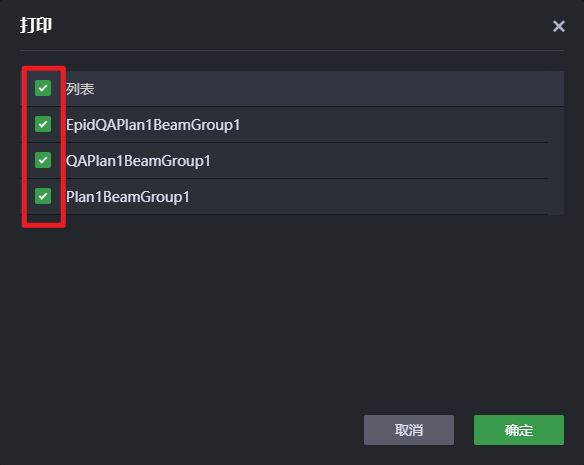Toggle the QAPlan1BeamGroup1 checkbox
Screen dimensions: 584x465
tap(43, 160)
